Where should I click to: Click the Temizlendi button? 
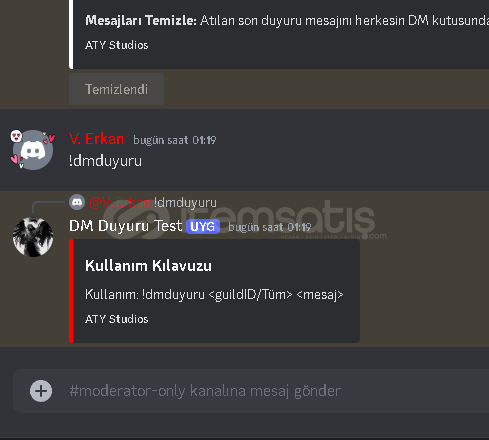pos(116,89)
